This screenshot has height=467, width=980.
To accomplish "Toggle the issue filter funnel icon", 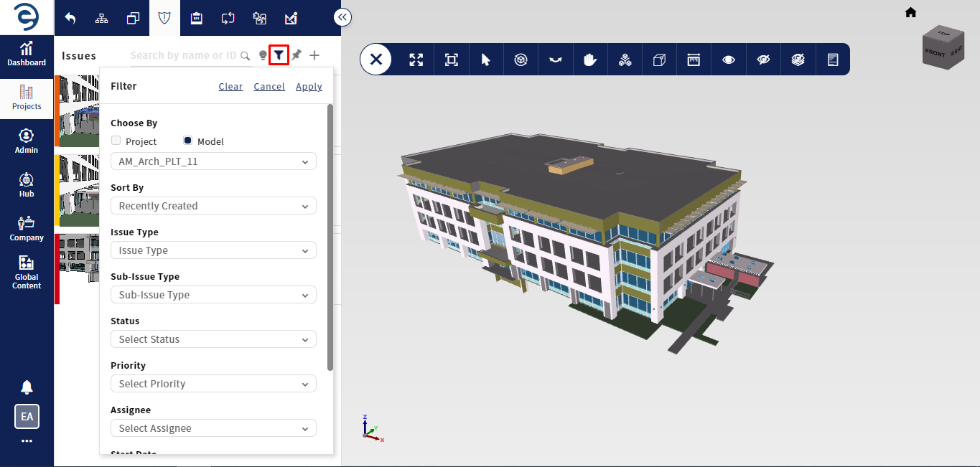I will (x=279, y=55).
